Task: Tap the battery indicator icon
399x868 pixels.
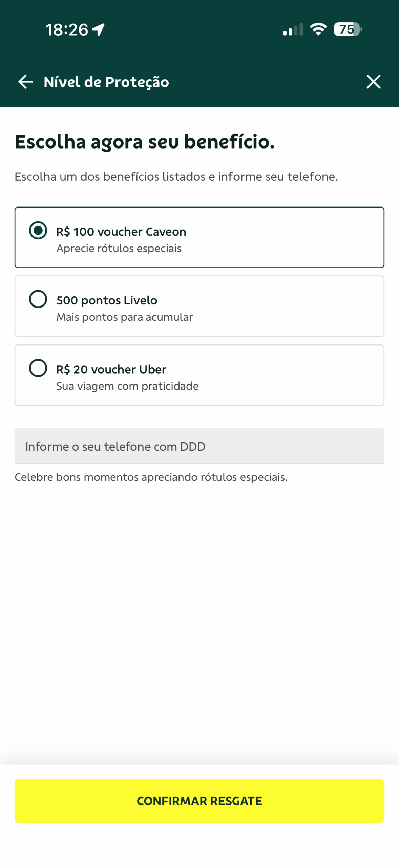Action: point(348,29)
